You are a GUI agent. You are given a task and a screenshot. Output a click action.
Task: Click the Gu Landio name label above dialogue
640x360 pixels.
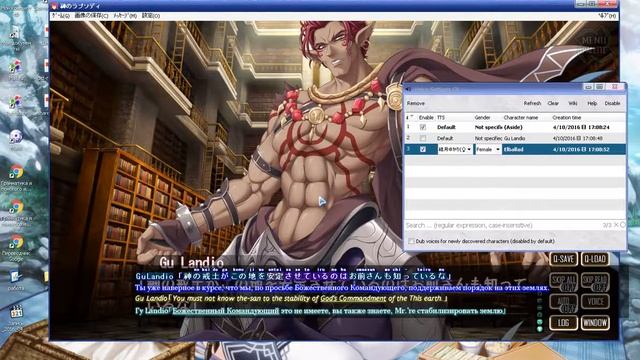(191, 262)
